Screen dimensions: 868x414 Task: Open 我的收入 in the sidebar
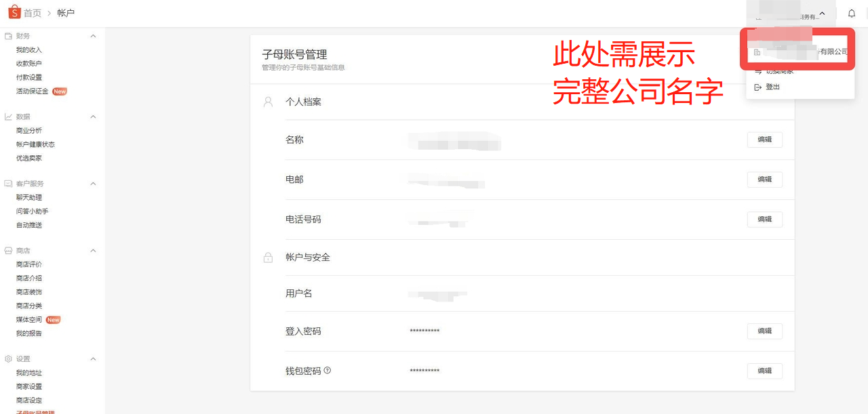pyautogui.click(x=29, y=50)
